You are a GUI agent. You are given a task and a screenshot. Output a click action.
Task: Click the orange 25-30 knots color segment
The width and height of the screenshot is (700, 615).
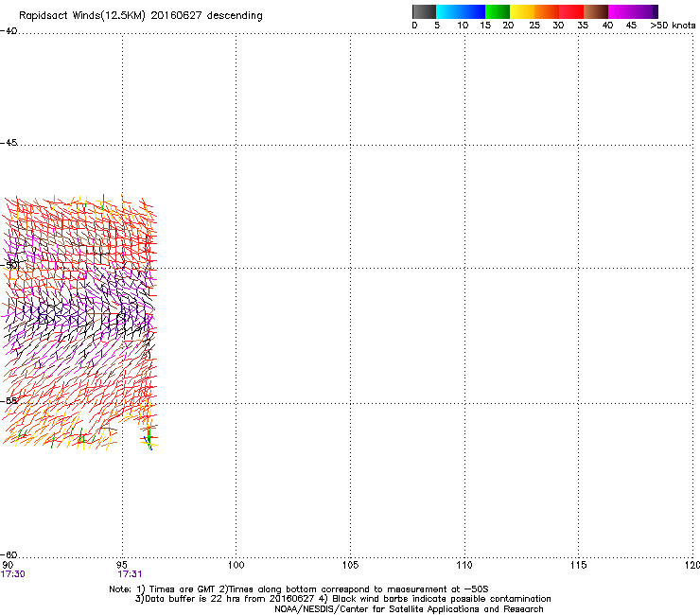547,11
